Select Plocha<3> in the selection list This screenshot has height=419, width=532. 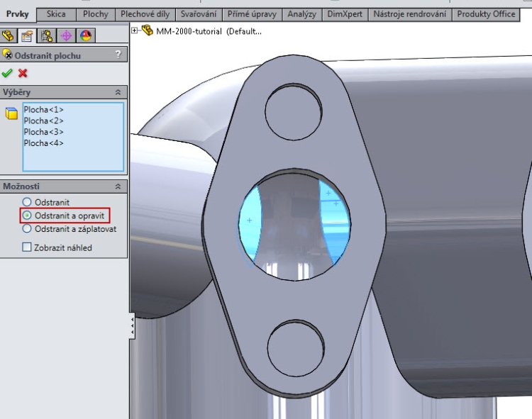43,132
